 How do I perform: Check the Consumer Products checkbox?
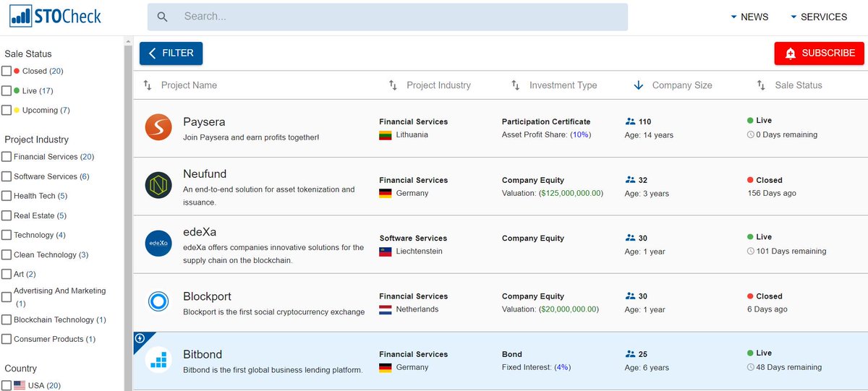coord(7,339)
